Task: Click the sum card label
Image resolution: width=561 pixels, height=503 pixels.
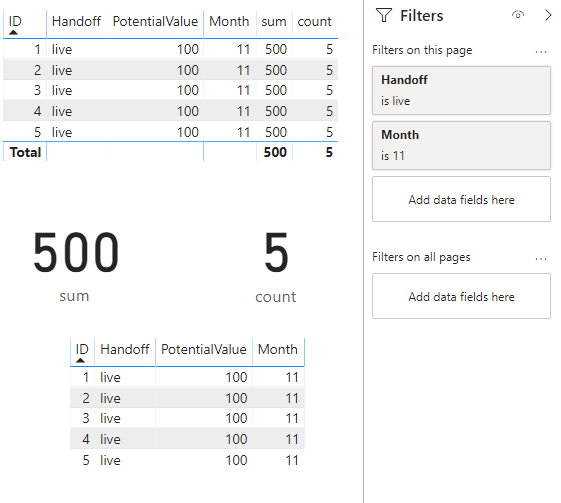Action: (74, 296)
